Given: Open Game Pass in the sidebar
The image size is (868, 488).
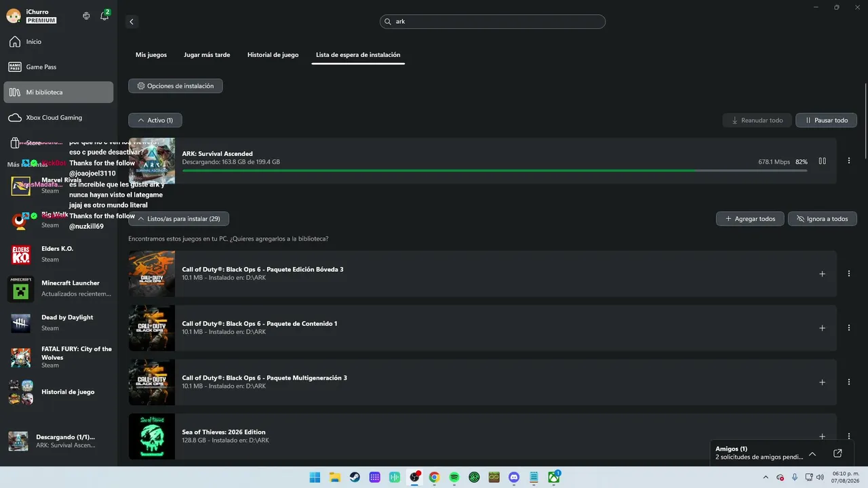Looking at the screenshot, I should click(58, 67).
